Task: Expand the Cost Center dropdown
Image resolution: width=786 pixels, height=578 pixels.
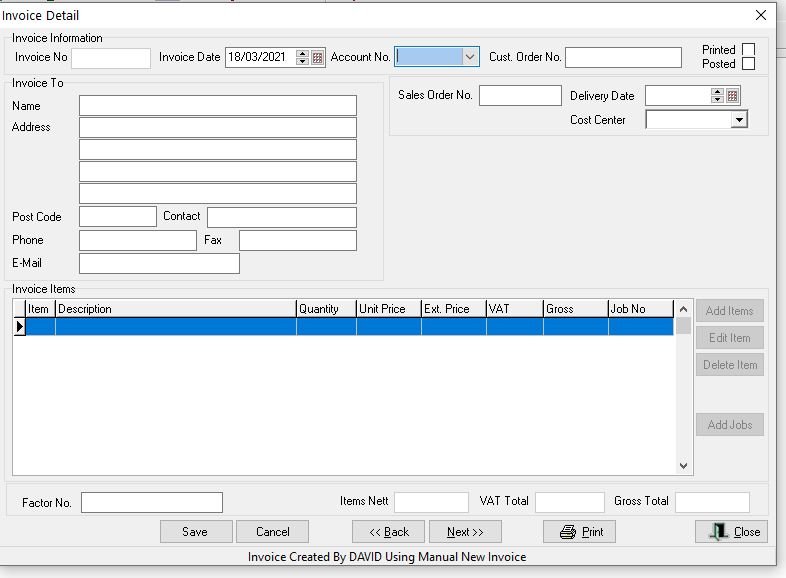Action: [739, 120]
